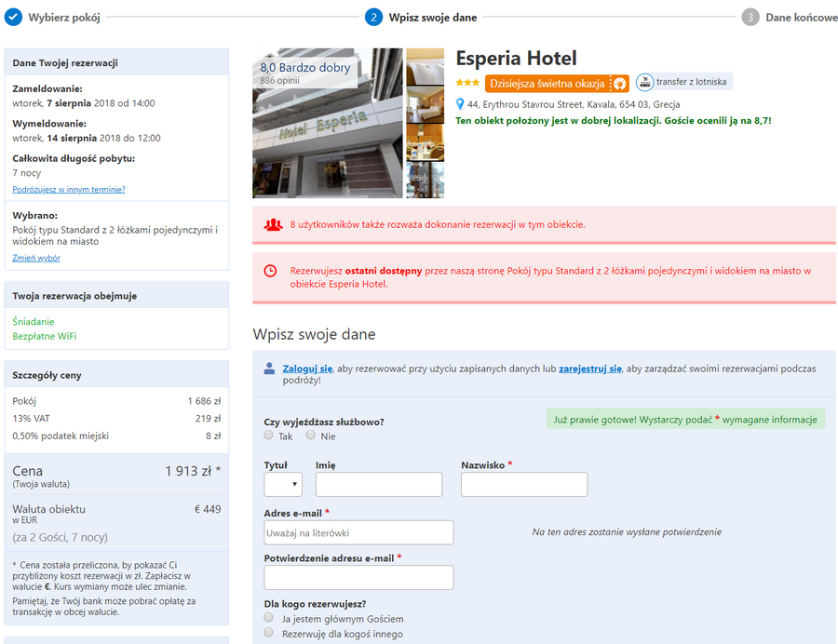Select Nie for business travel question
Viewport: 838px width, 644px height.
point(310,435)
